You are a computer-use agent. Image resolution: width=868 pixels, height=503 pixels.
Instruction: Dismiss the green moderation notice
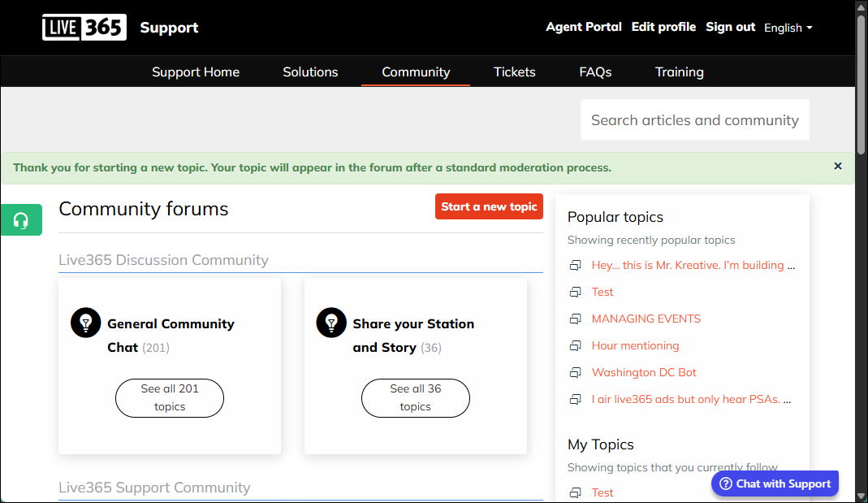838,167
